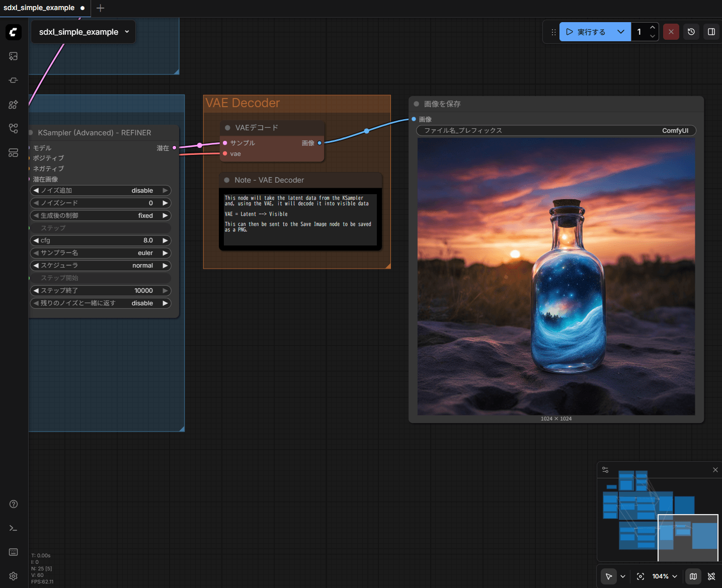Click the ファイル名_プレフィックス ComfyUI field

[556, 131]
